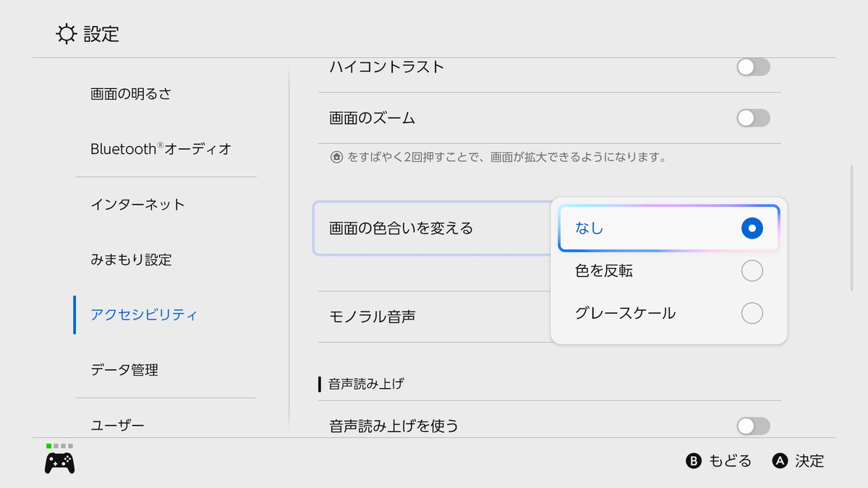Click the モノラル音声 setting row
The width and height of the screenshot is (868, 488).
pos(431,317)
